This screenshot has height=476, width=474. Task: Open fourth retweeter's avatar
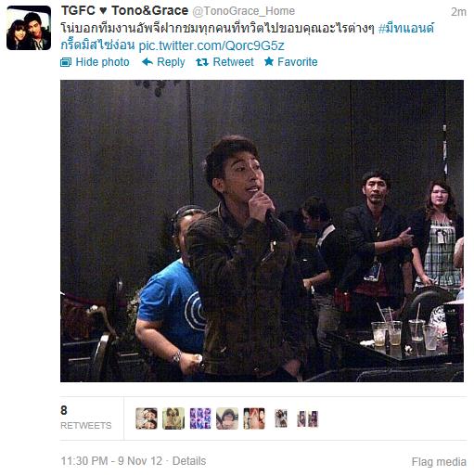(x=227, y=418)
